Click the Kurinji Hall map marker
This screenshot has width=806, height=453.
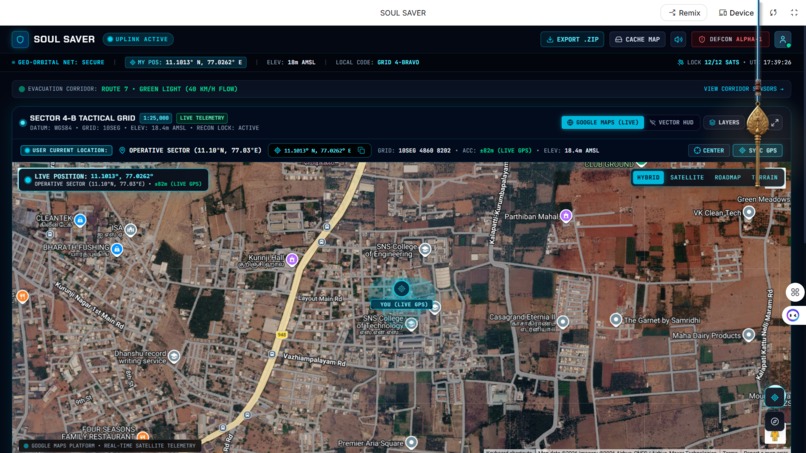tap(292, 260)
